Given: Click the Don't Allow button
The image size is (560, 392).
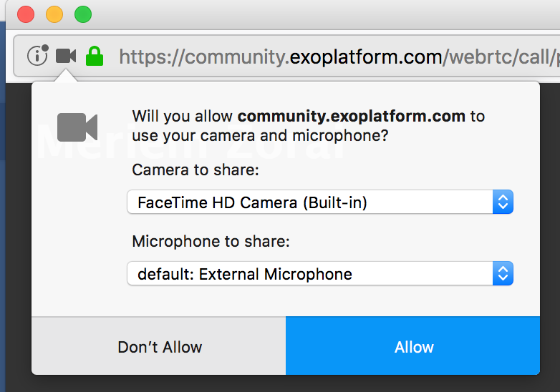Looking at the screenshot, I should click(158, 346).
